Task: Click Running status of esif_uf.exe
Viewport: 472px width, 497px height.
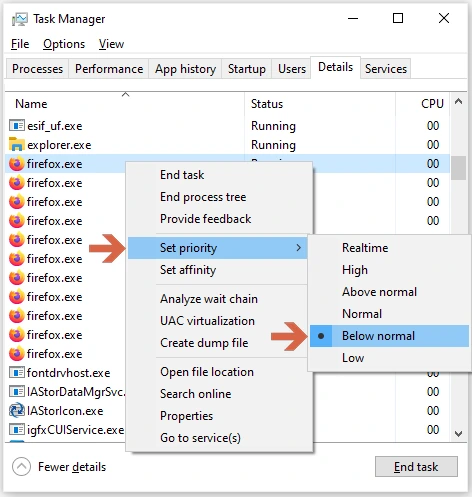Action: 273,126
